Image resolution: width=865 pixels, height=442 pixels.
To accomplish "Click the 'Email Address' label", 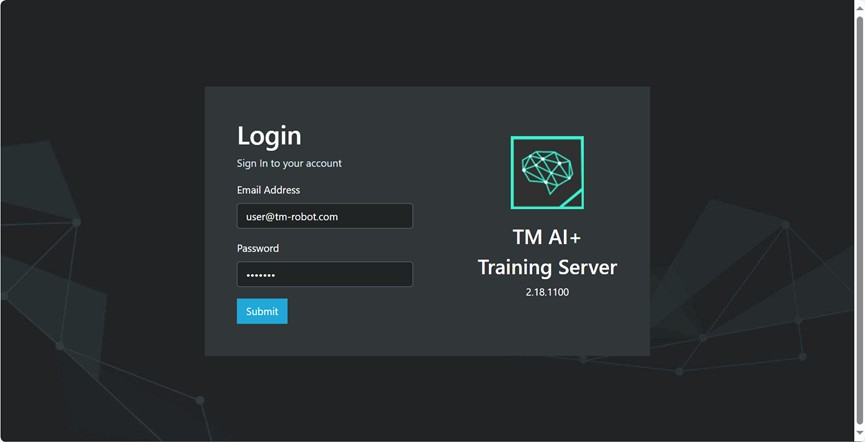I will (269, 190).
